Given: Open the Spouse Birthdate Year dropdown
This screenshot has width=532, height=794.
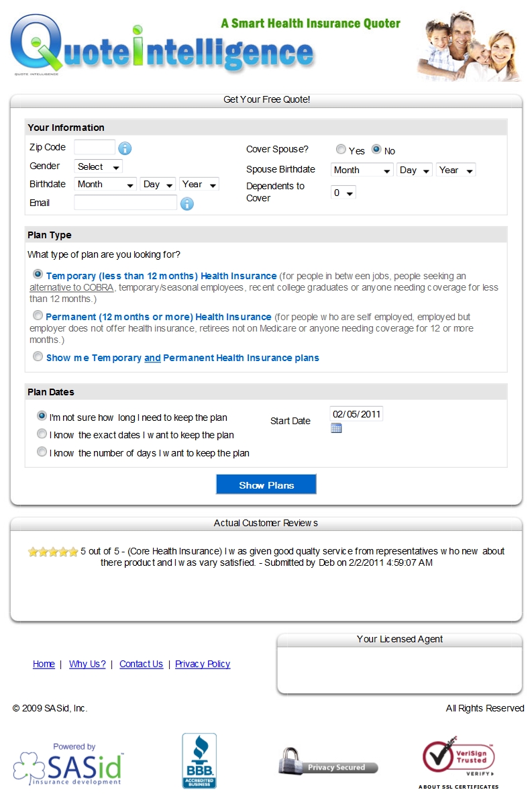Looking at the screenshot, I should click(456, 170).
